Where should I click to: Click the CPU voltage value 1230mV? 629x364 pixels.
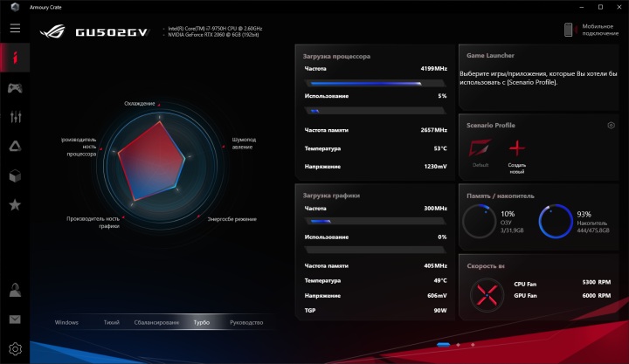tap(435, 167)
